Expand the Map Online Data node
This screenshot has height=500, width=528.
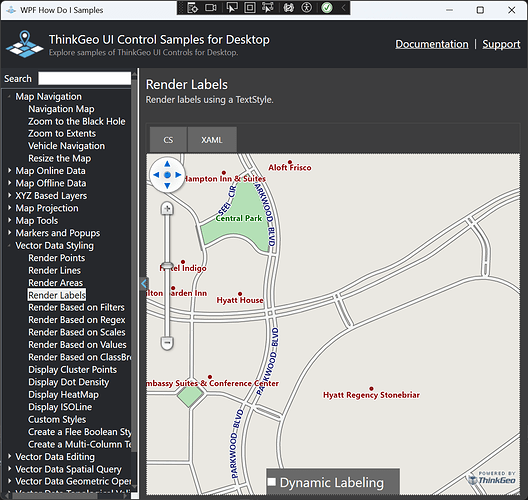(x=9, y=171)
